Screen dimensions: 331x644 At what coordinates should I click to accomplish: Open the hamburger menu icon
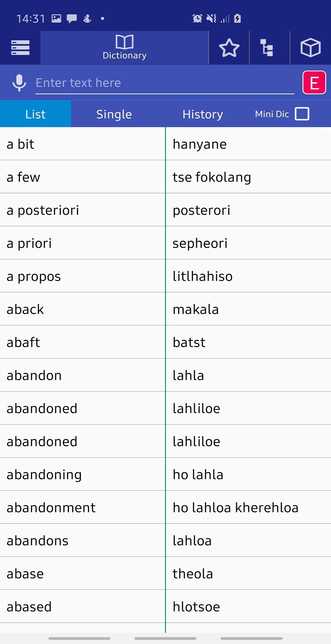20,48
